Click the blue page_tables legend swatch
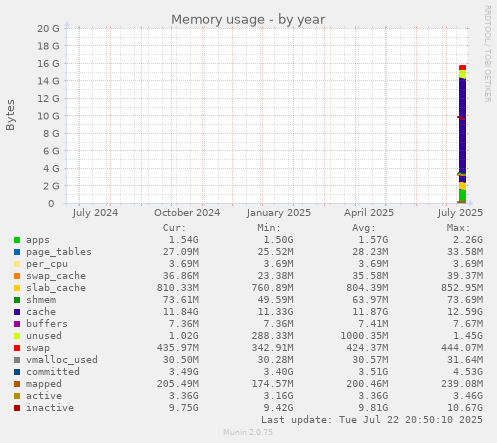497x443 pixels. [17, 252]
